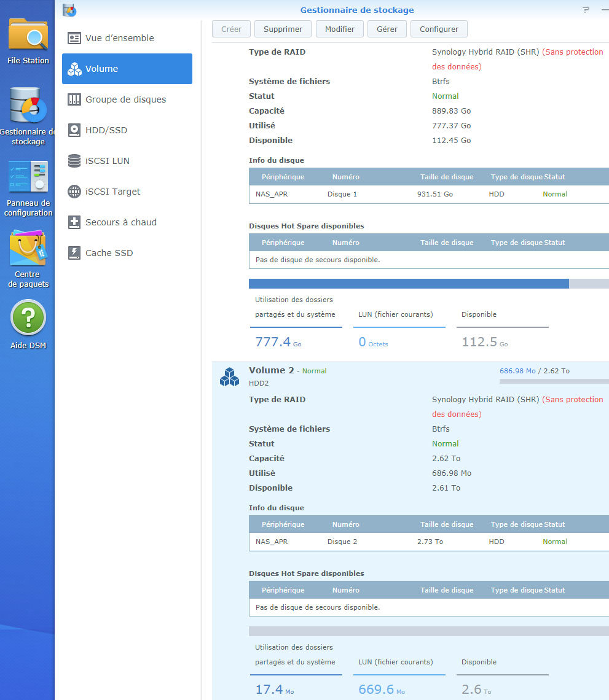
Task: Click the Groupe de disques sidebar icon
Action: point(74,99)
